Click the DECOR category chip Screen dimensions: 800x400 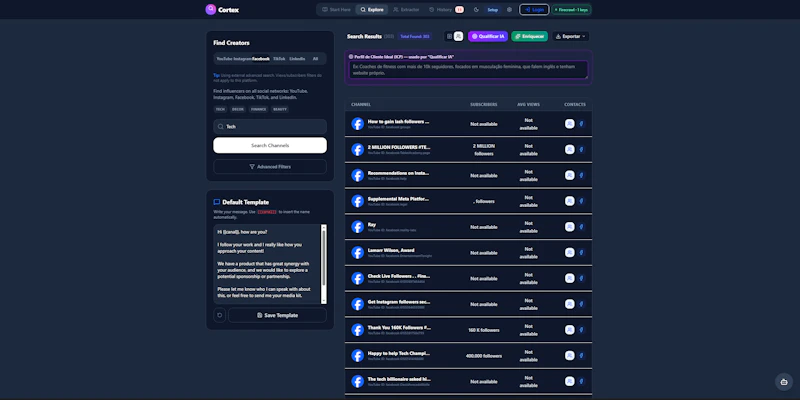click(238, 109)
